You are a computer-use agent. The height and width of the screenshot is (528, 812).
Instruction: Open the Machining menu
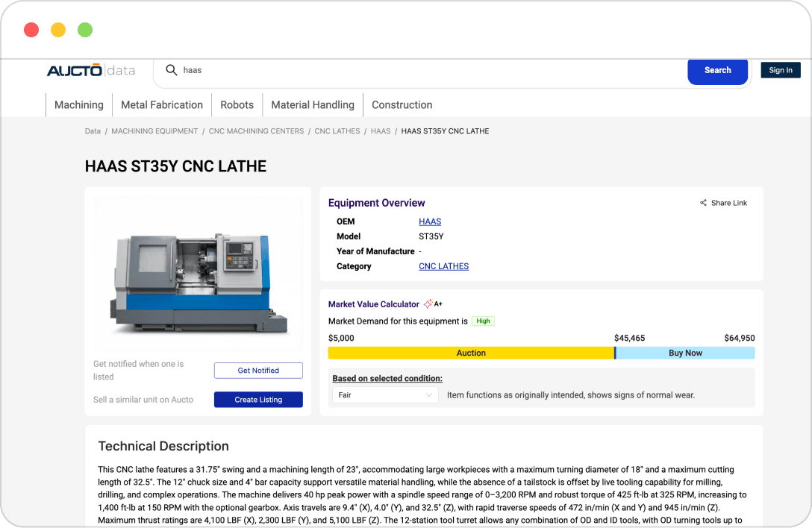79,105
